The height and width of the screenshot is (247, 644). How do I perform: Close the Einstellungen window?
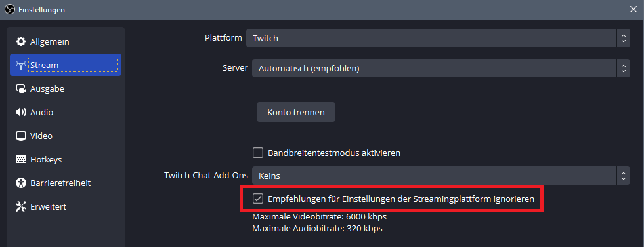tap(633, 9)
